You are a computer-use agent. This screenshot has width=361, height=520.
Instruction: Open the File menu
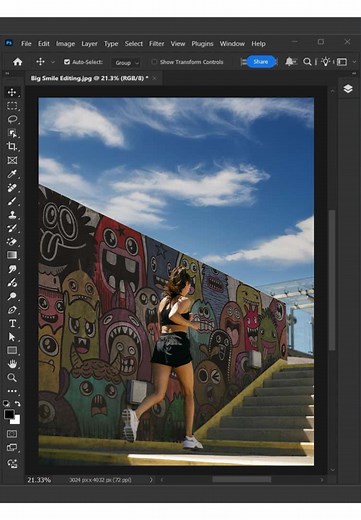pos(26,44)
